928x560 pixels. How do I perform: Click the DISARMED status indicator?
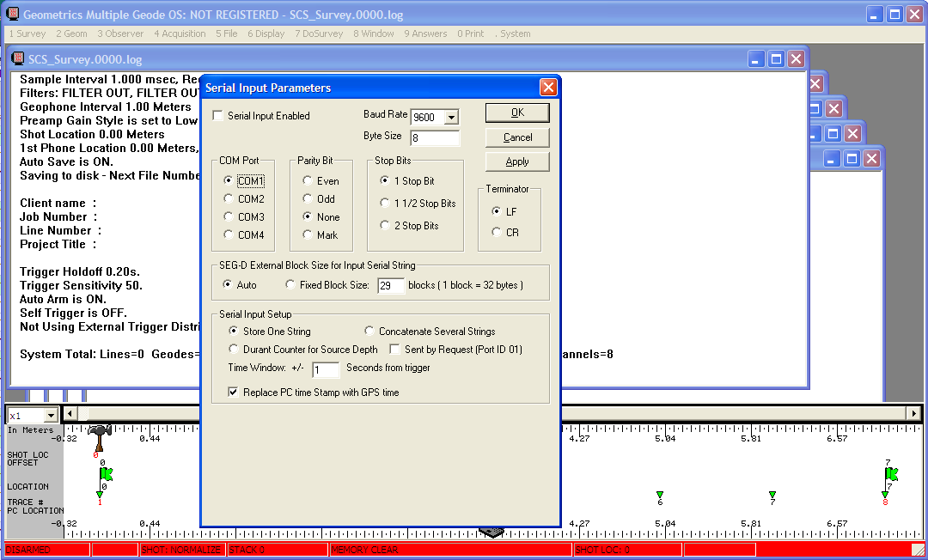point(45,550)
